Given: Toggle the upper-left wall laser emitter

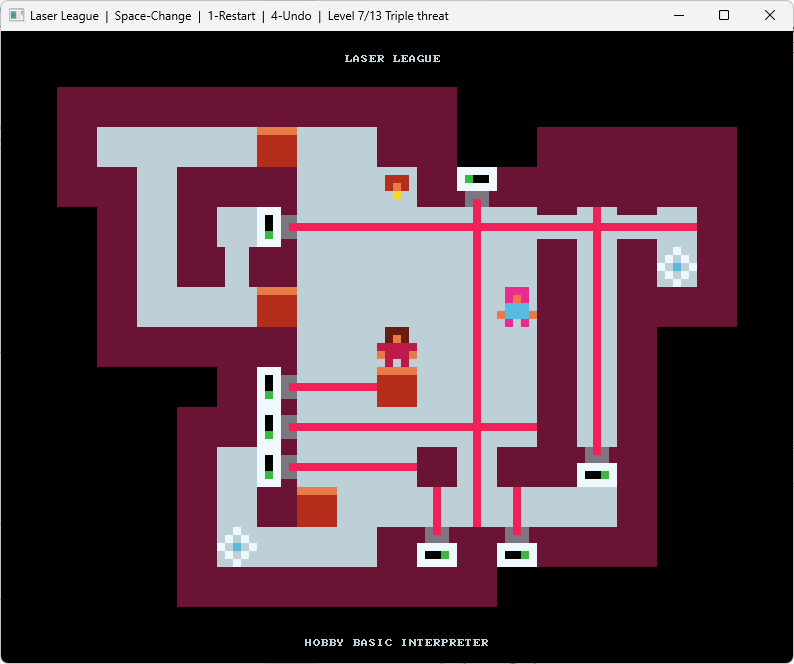Looking at the screenshot, I should click(269, 227).
